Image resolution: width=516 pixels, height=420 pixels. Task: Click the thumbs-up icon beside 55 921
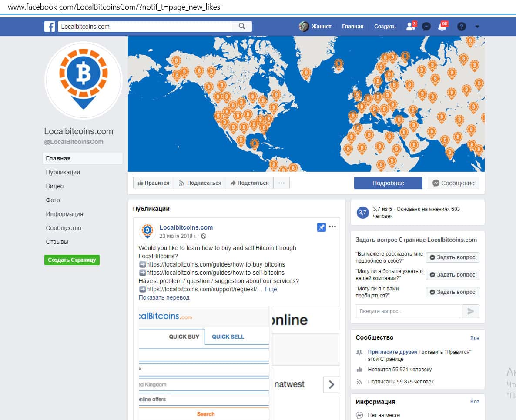[x=359, y=370]
